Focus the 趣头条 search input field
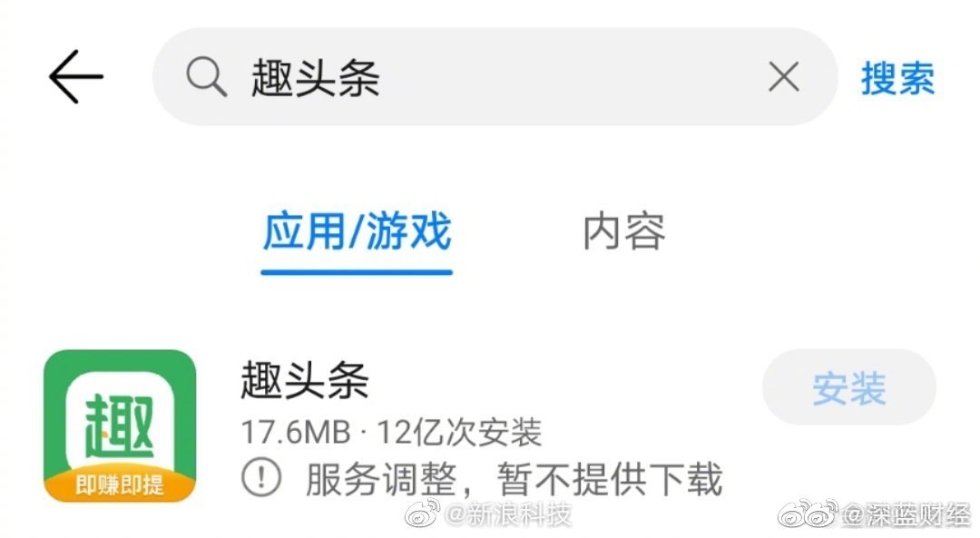The width and height of the screenshot is (980, 538). coord(495,77)
